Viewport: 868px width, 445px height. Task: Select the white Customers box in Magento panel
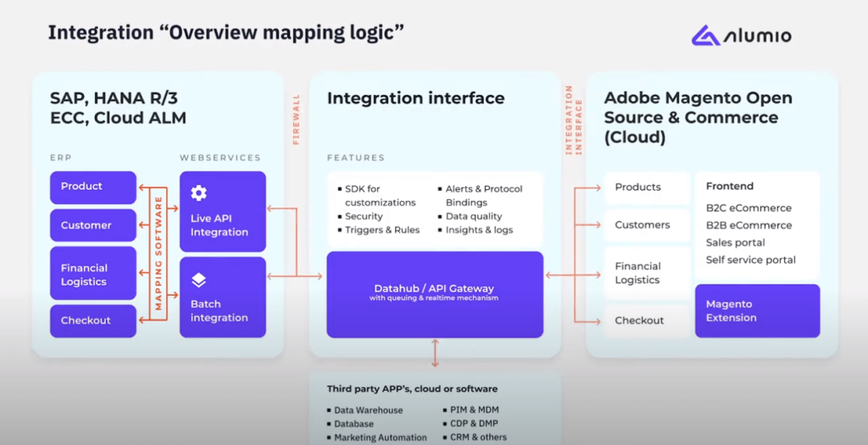(x=647, y=225)
